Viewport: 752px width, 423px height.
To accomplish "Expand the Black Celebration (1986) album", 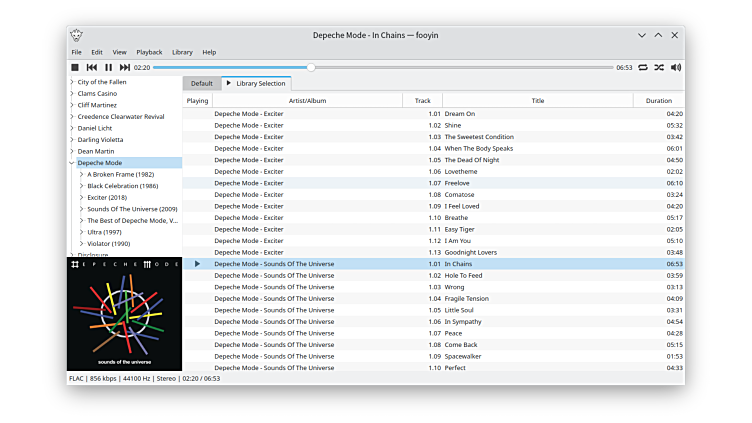I will (81, 185).
